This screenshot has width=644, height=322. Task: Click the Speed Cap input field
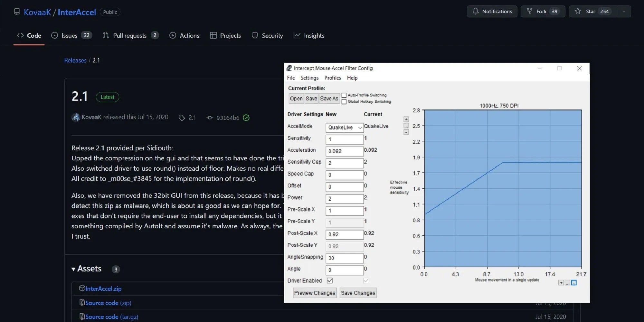(345, 175)
